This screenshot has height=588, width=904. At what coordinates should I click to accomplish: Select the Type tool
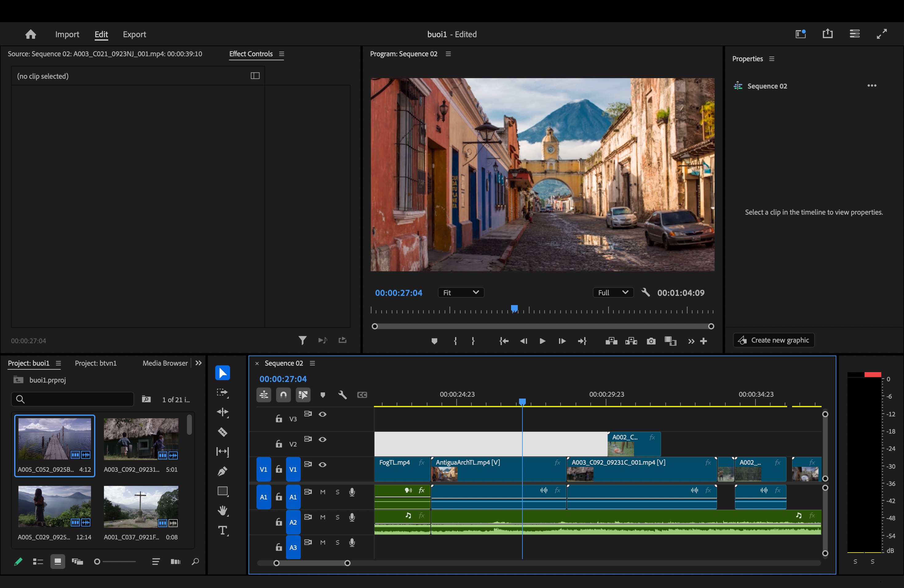pyautogui.click(x=223, y=530)
